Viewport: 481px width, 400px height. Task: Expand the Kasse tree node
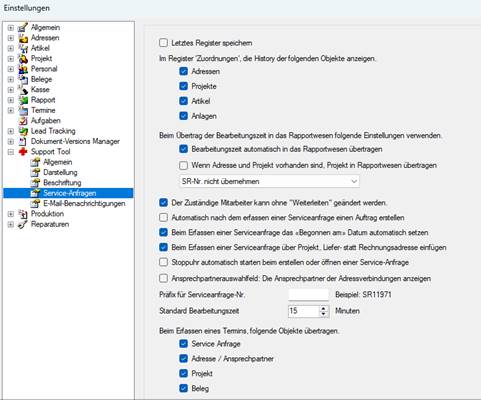tap(11, 89)
